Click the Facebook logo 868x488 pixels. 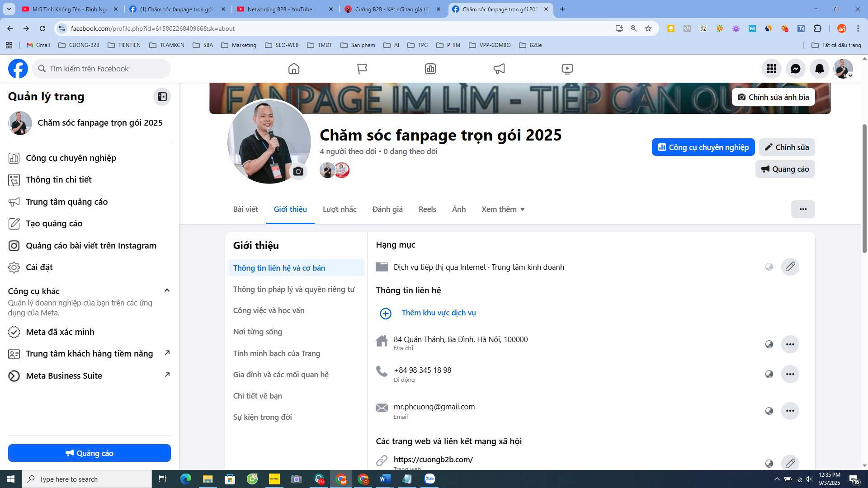coord(18,69)
